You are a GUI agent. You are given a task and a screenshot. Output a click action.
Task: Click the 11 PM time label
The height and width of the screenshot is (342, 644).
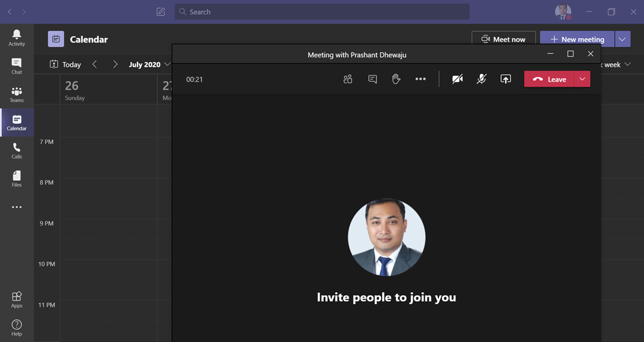46,305
